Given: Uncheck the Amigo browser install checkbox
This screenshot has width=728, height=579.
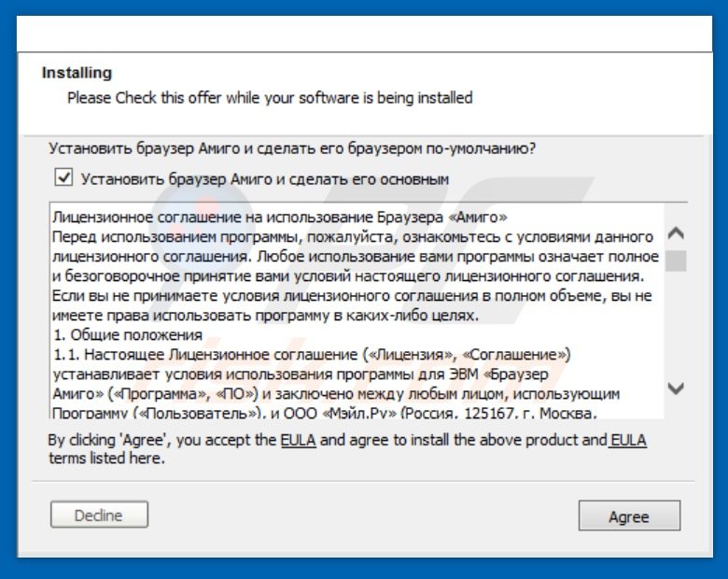Looking at the screenshot, I should point(64,177).
